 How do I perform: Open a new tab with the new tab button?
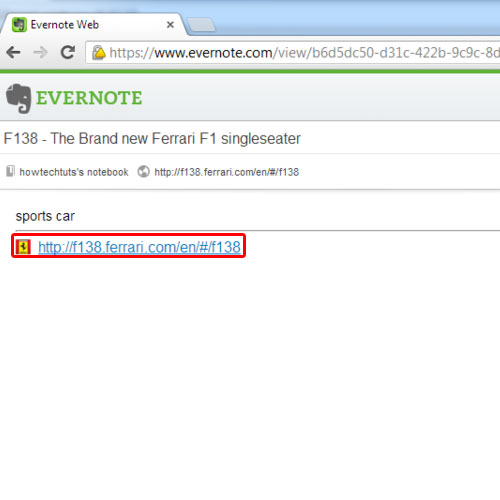click(x=201, y=25)
